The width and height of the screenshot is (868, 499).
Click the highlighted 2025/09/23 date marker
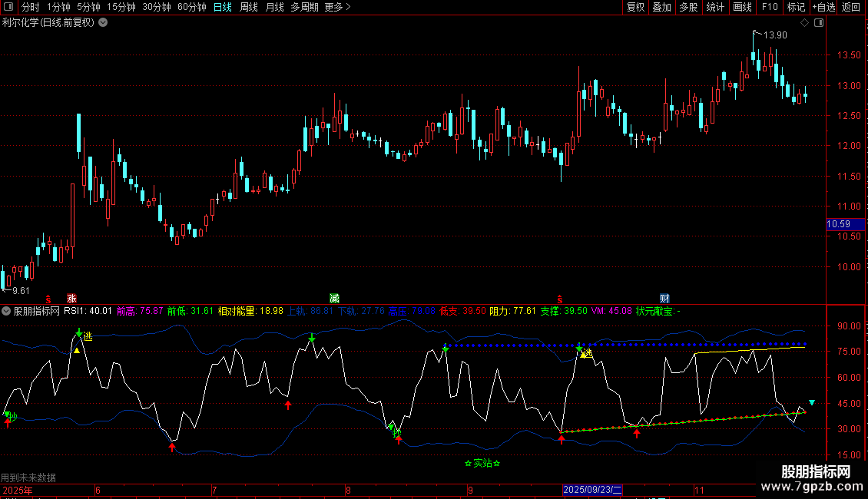[x=592, y=490]
